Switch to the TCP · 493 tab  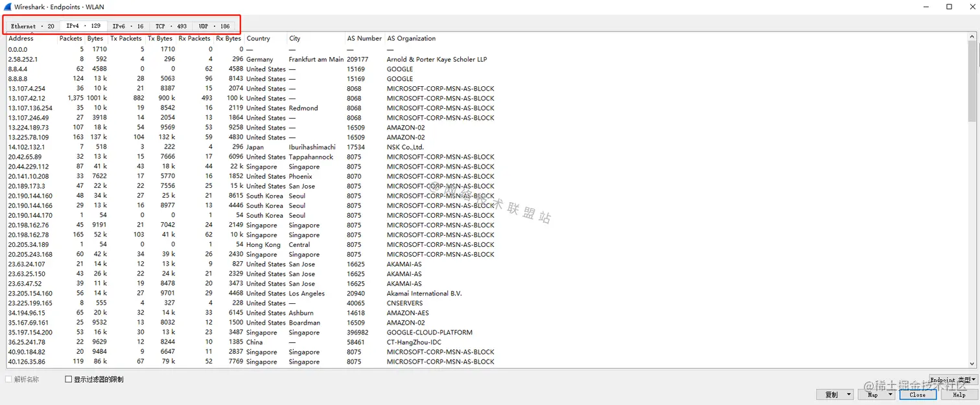[x=171, y=26]
